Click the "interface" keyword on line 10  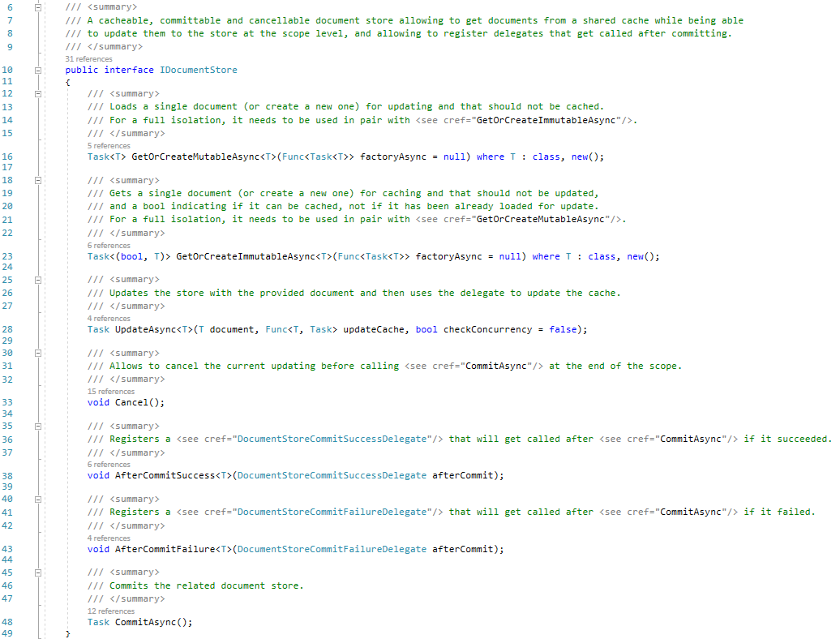[x=129, y=71]
